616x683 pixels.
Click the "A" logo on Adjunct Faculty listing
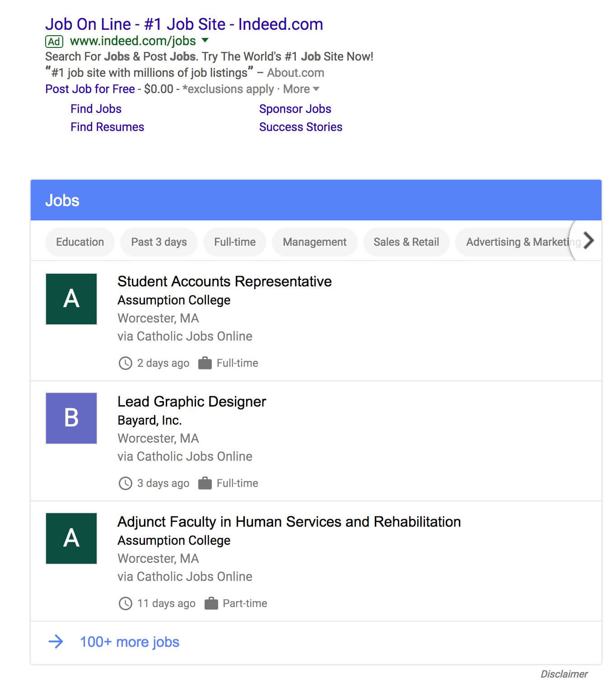coord(71,538)
